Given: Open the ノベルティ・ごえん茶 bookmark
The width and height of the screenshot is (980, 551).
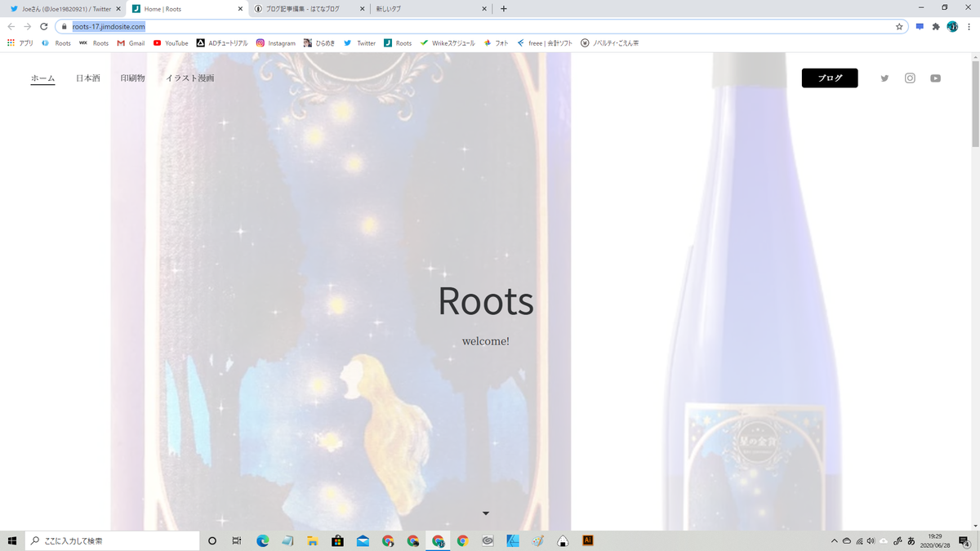Looking at the screenshot, I should click(x=609, y=43).
